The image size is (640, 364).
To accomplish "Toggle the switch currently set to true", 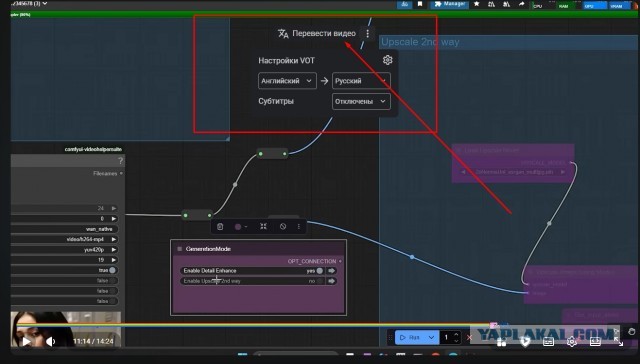I will point(112,270).
